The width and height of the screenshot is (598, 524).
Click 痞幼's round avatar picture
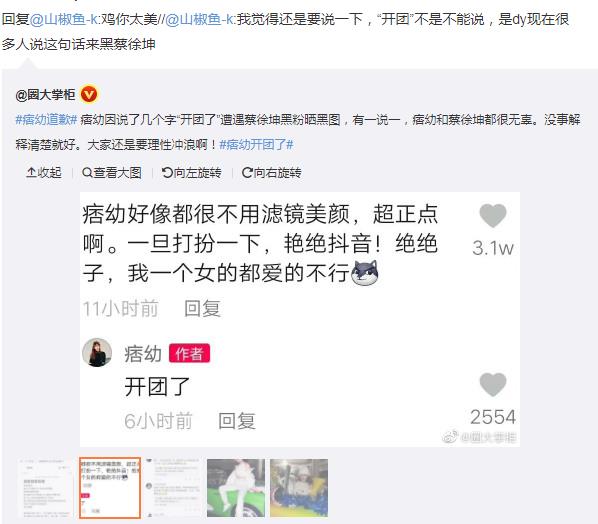(97, 352)
